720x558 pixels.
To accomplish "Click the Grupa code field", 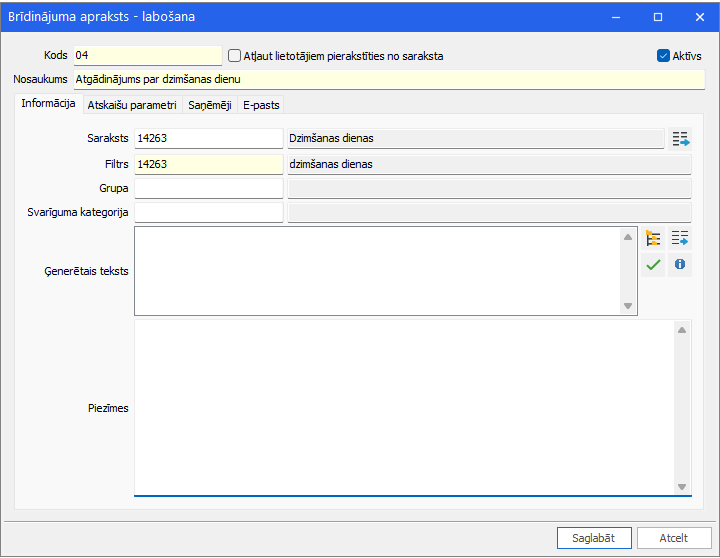I will click(208, 188).
